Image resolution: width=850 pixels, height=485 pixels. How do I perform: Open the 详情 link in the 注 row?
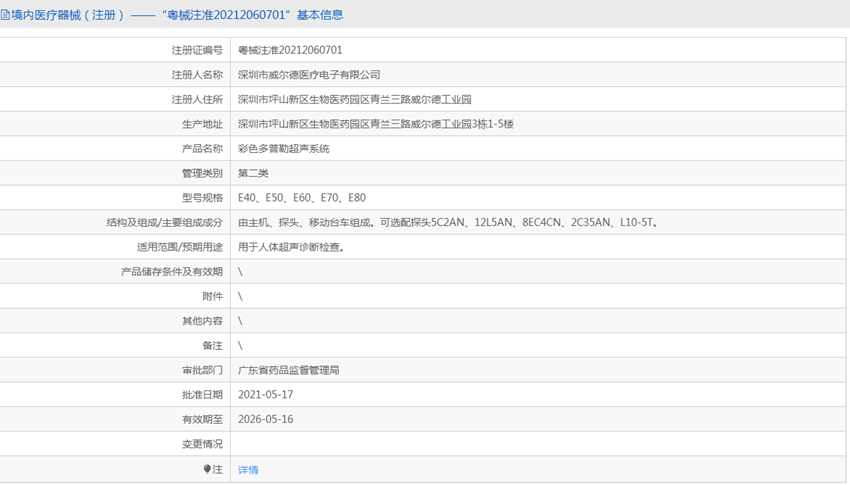coord(248,470)
